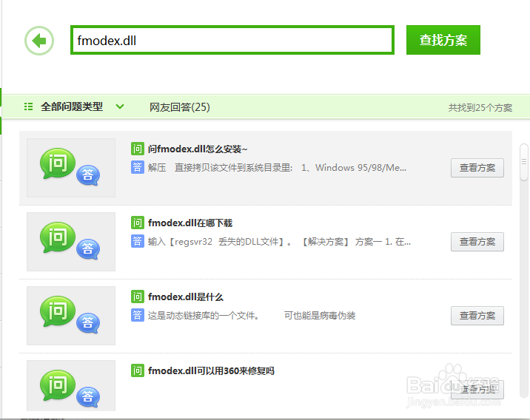Click the results list vertical scrollbar handle
The height and width of the screenshot is (420, 530).
point(524,162)
